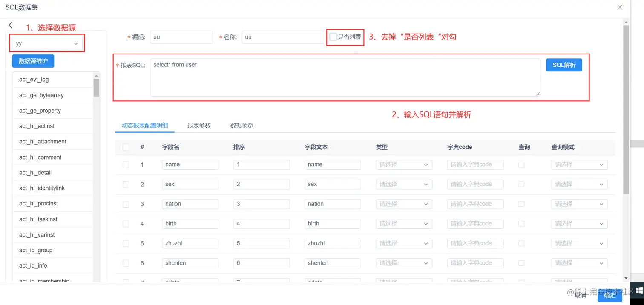This screenshot has width=644, height=305.
Task: Click the table list scrollbar thumb
Action: [97, 87]
